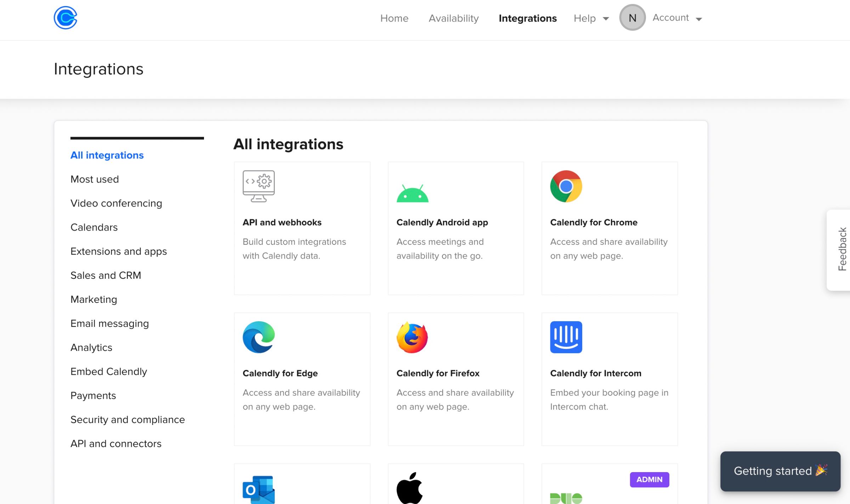Image resolution: width=850 pixels, height=504 pixels.
Task: Go to the Home tab
Action: pyautogui.click(x=394, y=18)
